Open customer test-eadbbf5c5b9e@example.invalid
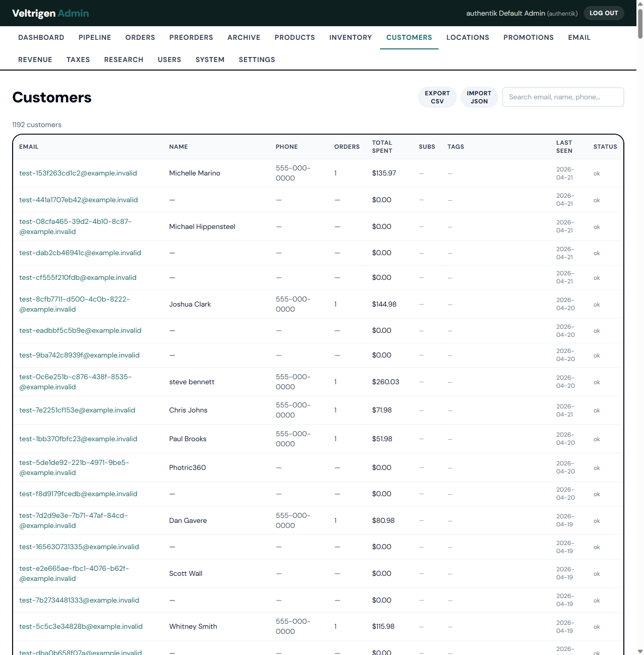The width and height of the screenshot is (644, 655). [x=80, y=330]
